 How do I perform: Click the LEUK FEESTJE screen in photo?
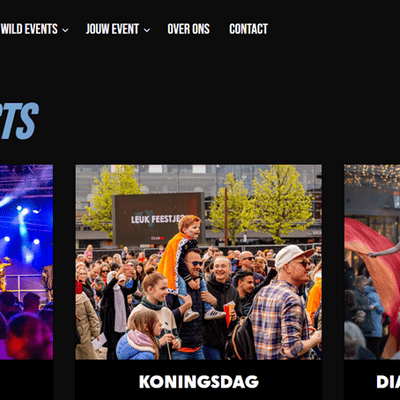coord(158,219)
